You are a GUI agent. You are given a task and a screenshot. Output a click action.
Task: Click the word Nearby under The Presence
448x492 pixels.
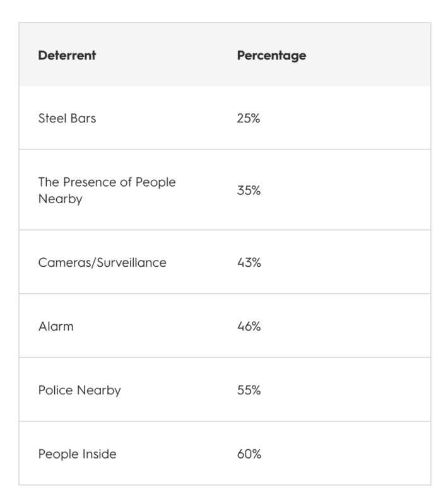pos(60,199)
